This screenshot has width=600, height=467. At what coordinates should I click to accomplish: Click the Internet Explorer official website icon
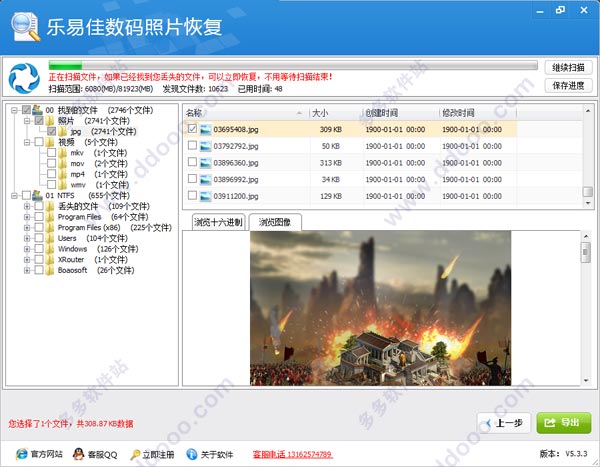[22, 454]
